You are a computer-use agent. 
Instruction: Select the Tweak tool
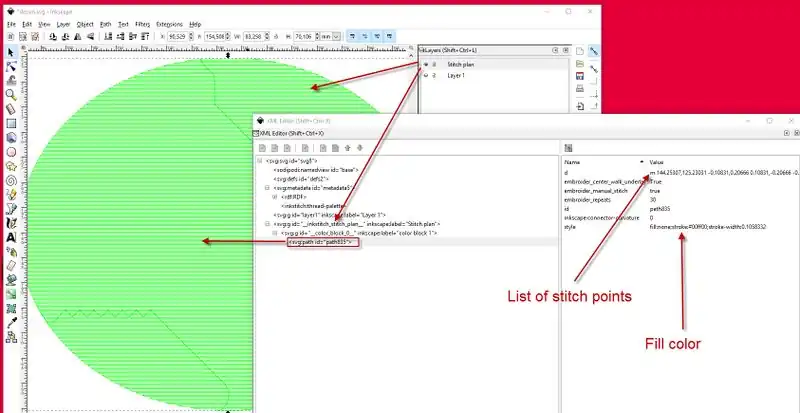(x=11, y=81)
